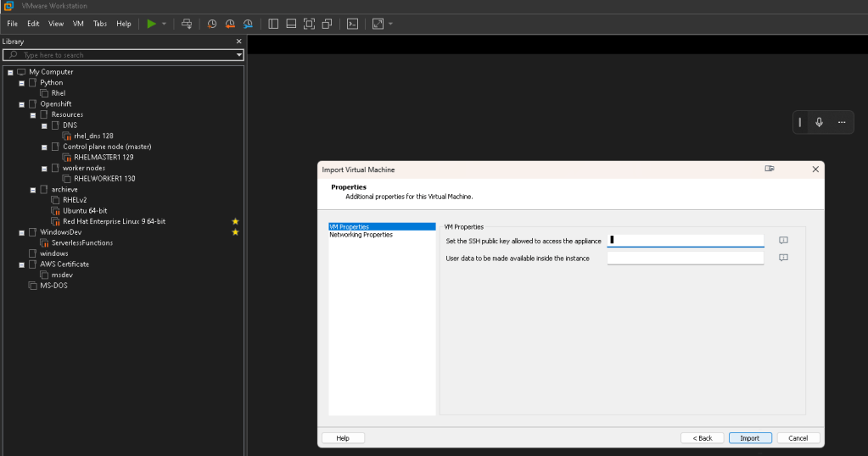This screenshot has width=868, height=456.
Task: Click the Import button
Action: (750, 437)
